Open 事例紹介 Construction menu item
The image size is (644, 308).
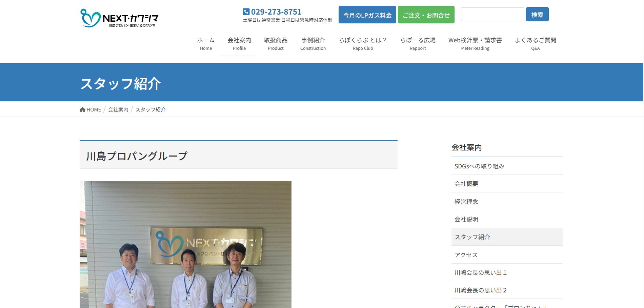(x=313, y=44)
